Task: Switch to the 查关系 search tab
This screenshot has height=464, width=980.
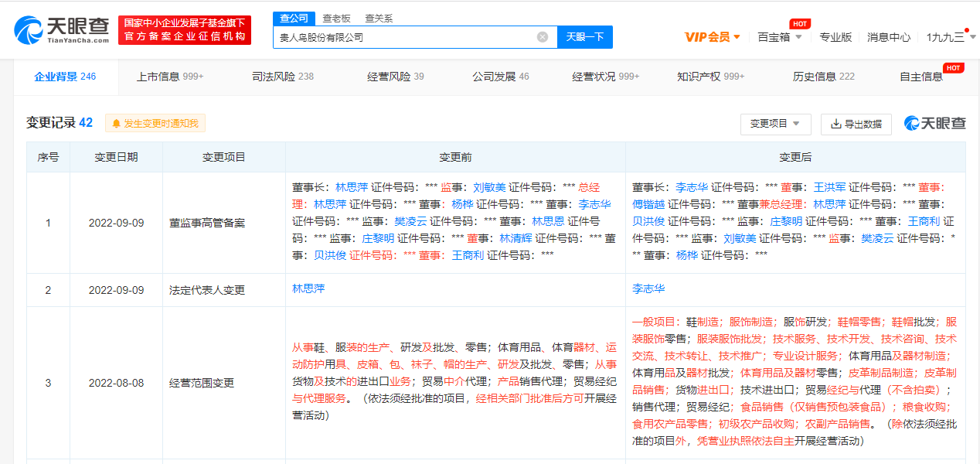Action: (379, 18)
